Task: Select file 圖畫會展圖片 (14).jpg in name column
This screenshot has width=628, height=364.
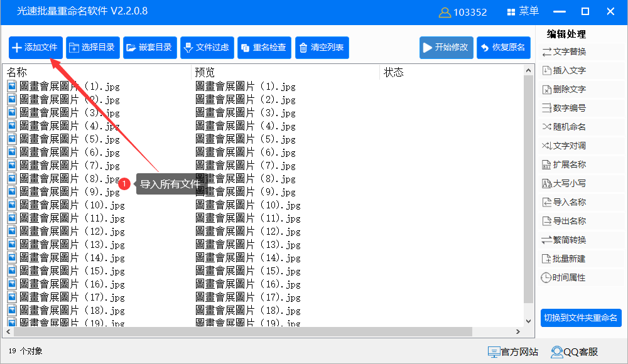Action: pos(72,257)
